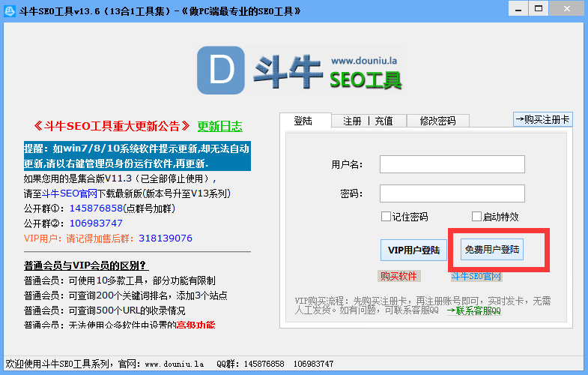Screen dimensions: 588x375
Task: Click the line 可查询500个URL的收录情况
Action: coord(127,310)
